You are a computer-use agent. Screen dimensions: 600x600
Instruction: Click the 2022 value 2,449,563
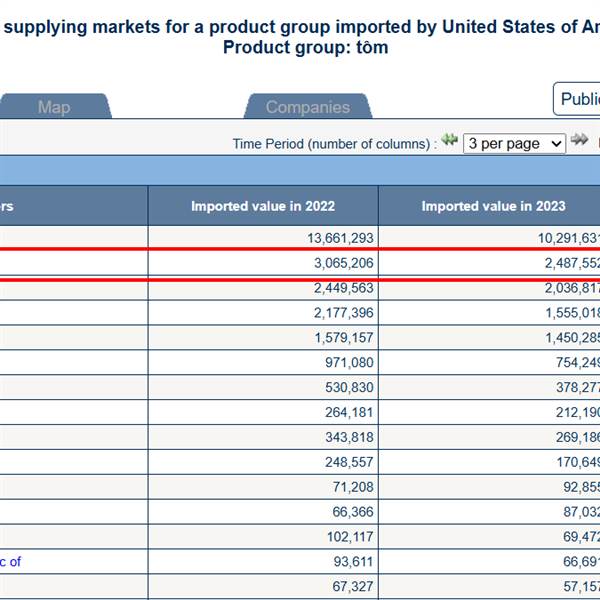[x=344, y=288]
